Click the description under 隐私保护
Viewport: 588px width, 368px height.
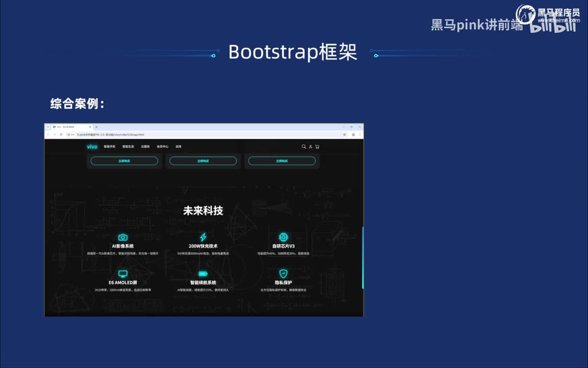pyautogui.click(x=283, y=290)
